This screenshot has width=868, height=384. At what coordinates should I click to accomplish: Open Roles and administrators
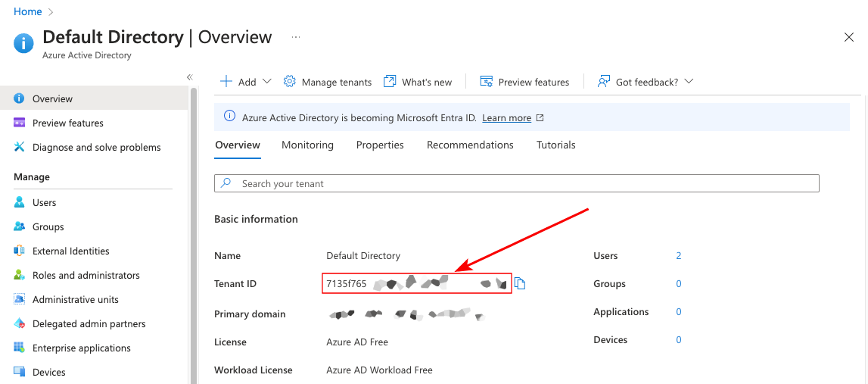(x=86, y=276)
